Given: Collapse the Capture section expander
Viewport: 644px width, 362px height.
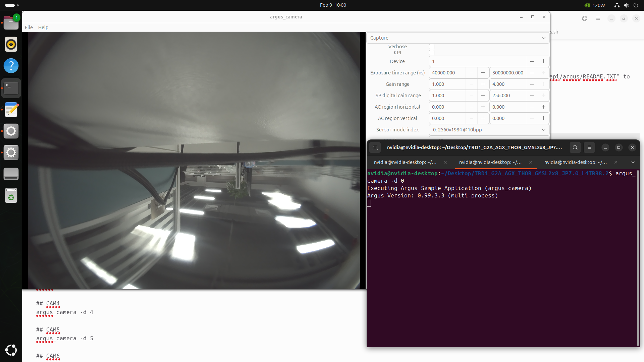Looking at the screenshot, I should click(x=543, y=38).
